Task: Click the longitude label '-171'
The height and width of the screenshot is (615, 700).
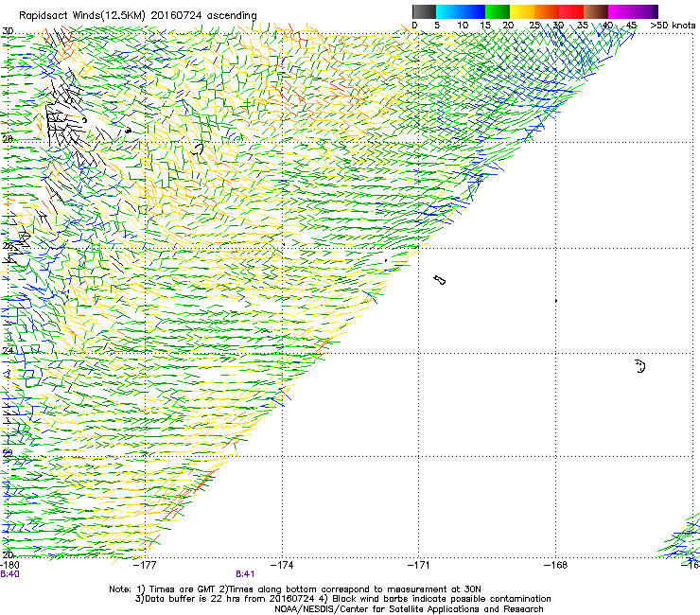Action: click(x=419, y=566)
